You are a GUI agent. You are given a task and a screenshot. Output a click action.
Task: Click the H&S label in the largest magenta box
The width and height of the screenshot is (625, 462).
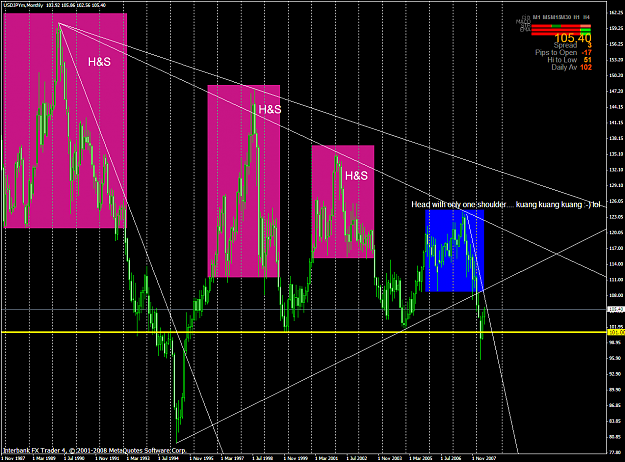pos(99,62)
